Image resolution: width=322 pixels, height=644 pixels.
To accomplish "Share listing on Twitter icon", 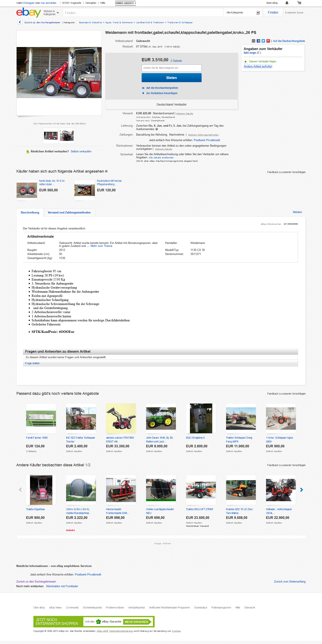I will pos(263,41).
